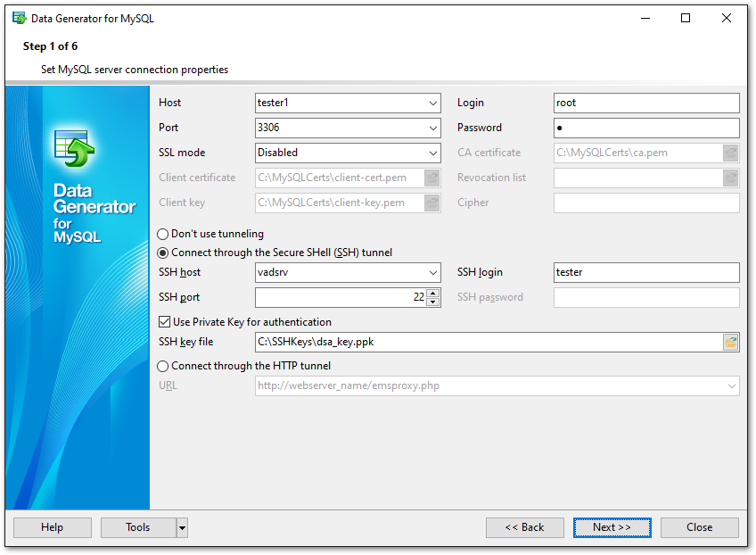Click the CA certificate browse folder icon
This screenshot has width=756, height=555.
730,153
